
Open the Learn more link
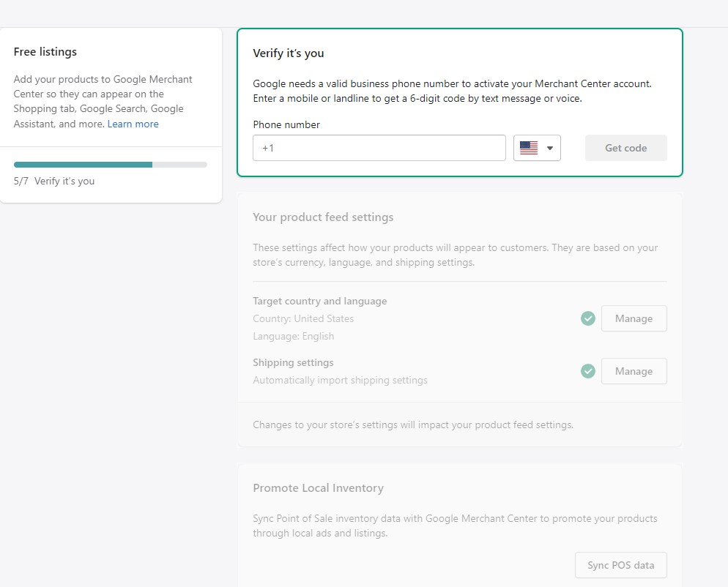(x=133, y=124)
